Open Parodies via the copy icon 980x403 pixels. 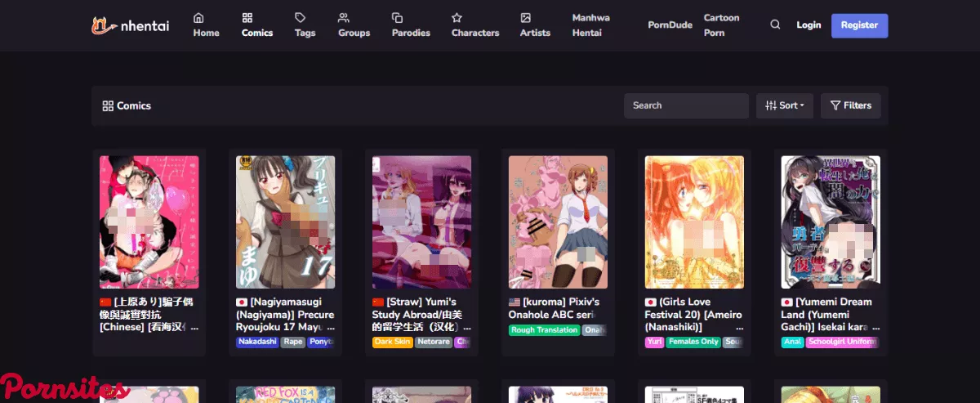tap(398, 18)
